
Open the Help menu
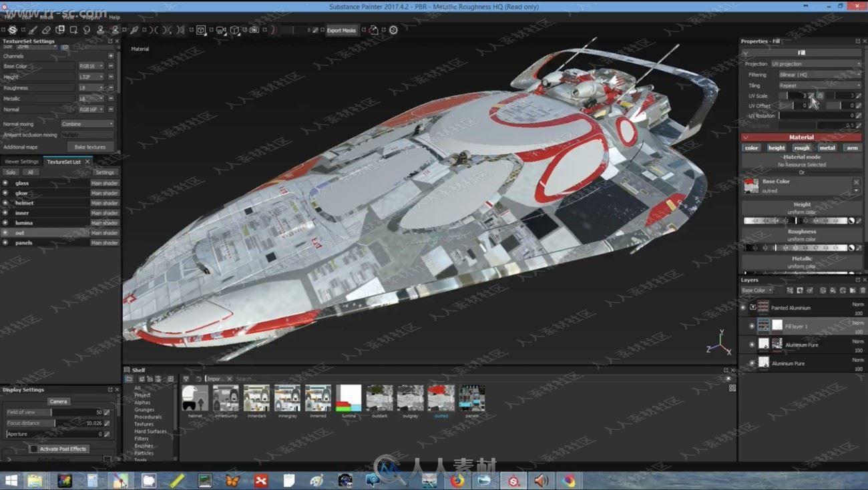pos(115,17)
